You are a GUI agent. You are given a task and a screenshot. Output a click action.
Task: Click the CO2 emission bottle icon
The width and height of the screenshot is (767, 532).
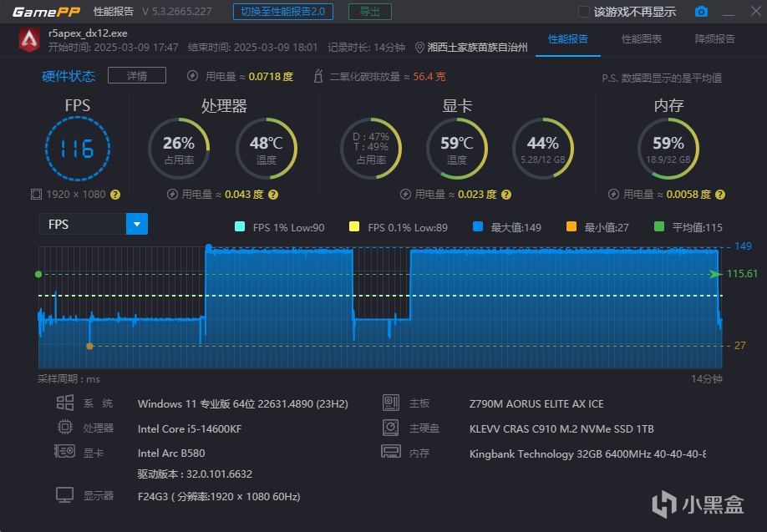[318, 76]
